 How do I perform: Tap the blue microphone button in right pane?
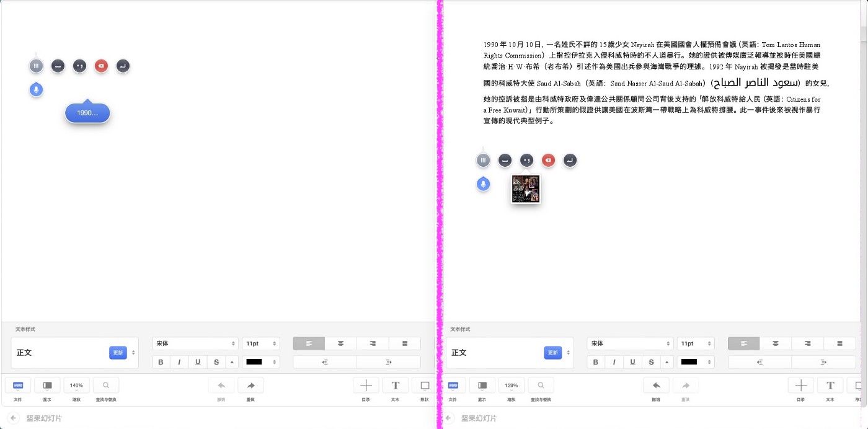pos(483,184)
